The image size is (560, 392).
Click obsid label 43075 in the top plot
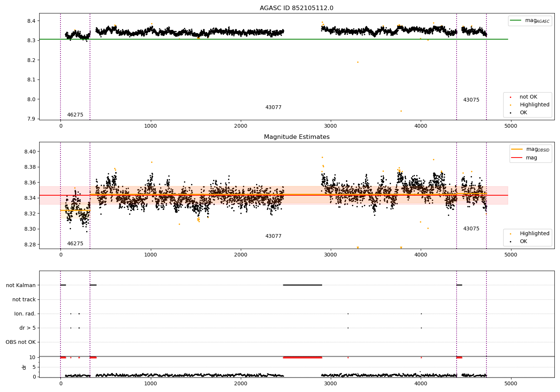471,100
